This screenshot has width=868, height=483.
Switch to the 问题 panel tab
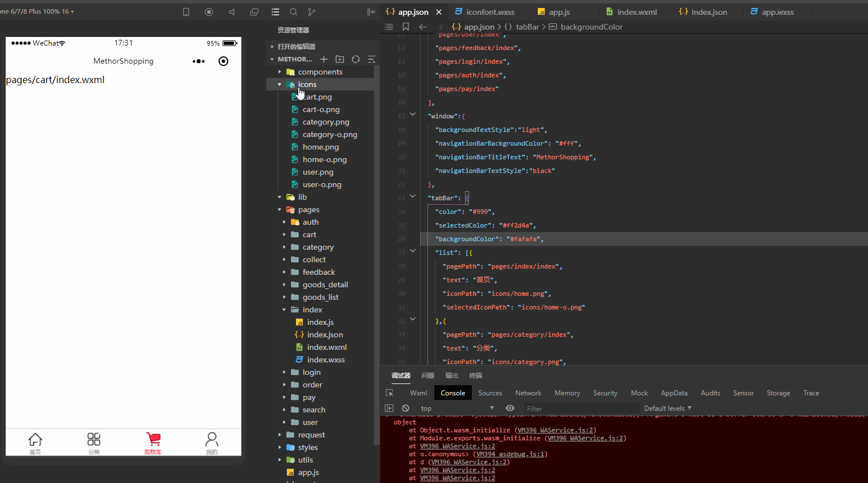tap(428, 375)
